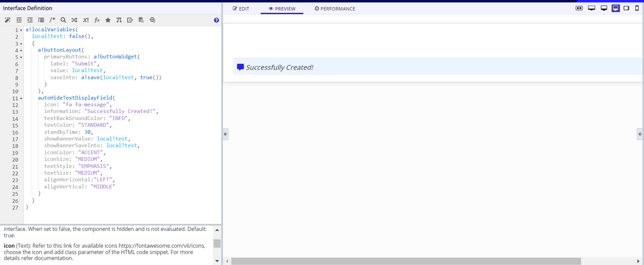The height and width of the screenshot is (265, 644).
Task: Select the widest desktop monitor preview icon
Action: coord(592,8)
